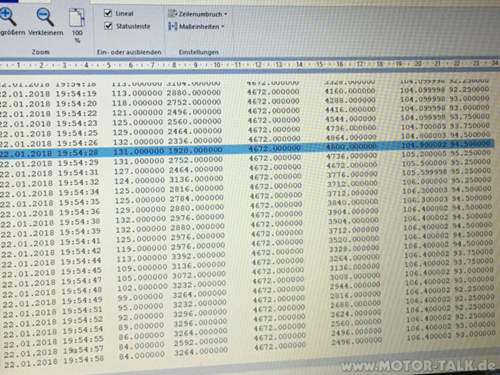
Task: Click the 99.000000 value in 19:54:49 row
Action: [140, 297]
